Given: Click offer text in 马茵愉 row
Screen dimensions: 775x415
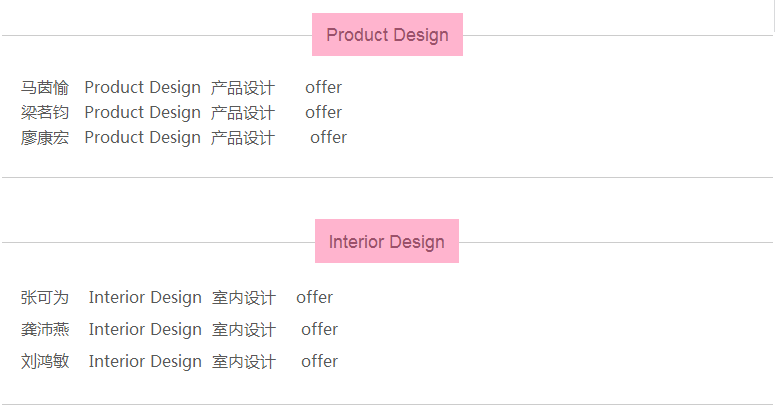Looking at the screenshot, I should [323, 87].
